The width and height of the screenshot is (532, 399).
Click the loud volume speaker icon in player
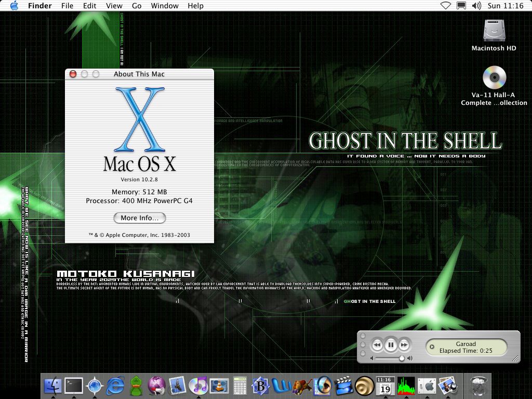click(410, 358)
